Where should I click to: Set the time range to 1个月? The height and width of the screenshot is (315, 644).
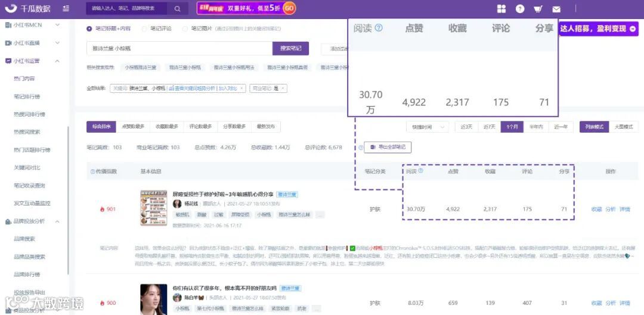point(512,127)
